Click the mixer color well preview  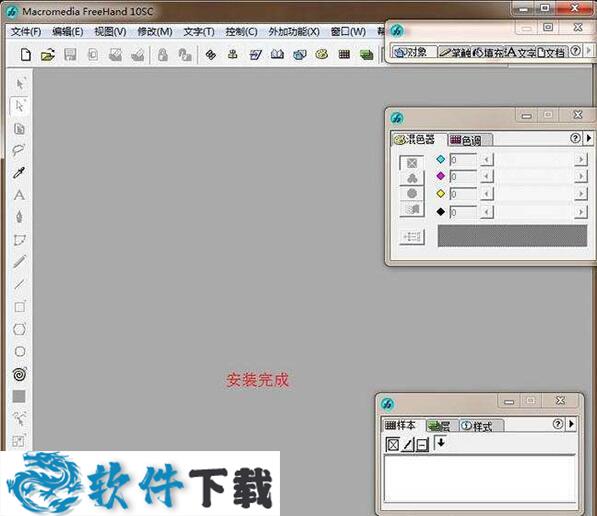tap(512, 236)
